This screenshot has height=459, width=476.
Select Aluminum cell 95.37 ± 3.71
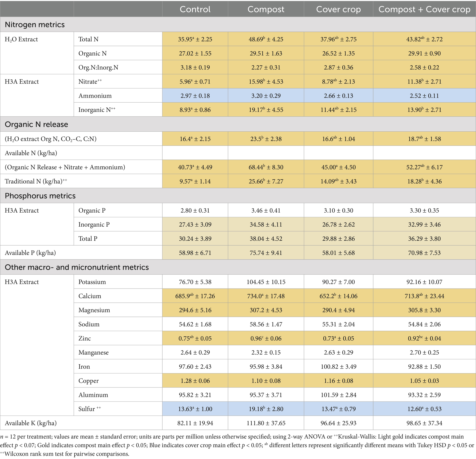[266, 395]
